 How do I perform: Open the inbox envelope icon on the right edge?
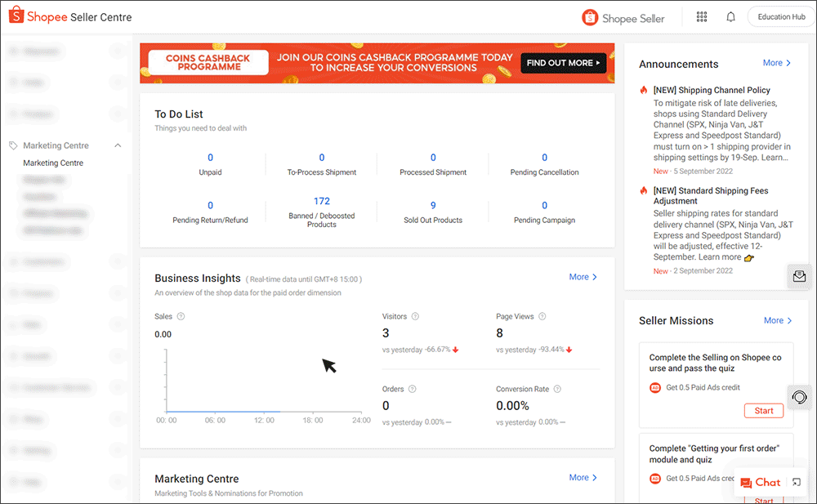tap(799, 276)
